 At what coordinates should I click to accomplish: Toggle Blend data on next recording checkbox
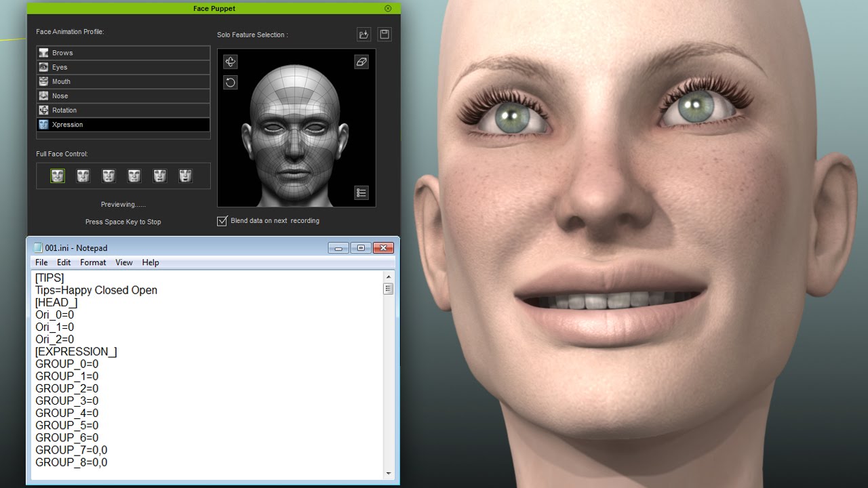222,221
